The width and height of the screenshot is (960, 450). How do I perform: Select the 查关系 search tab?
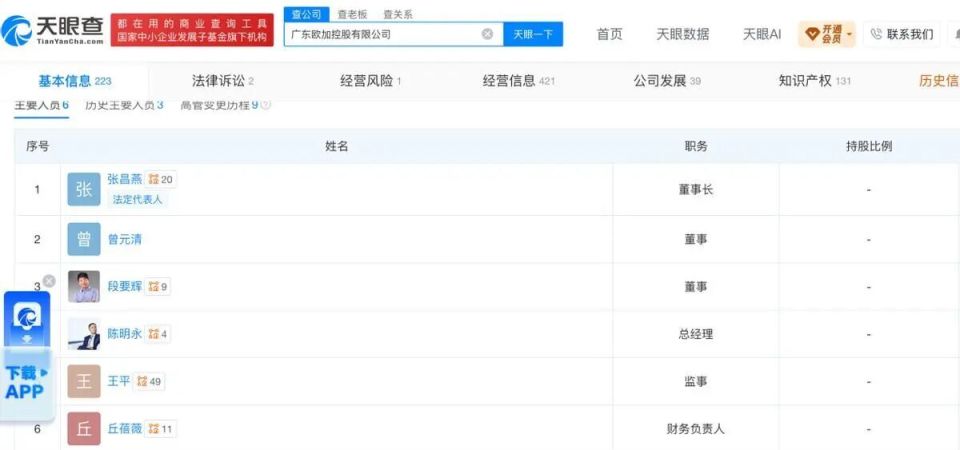(x=398, y=14)
